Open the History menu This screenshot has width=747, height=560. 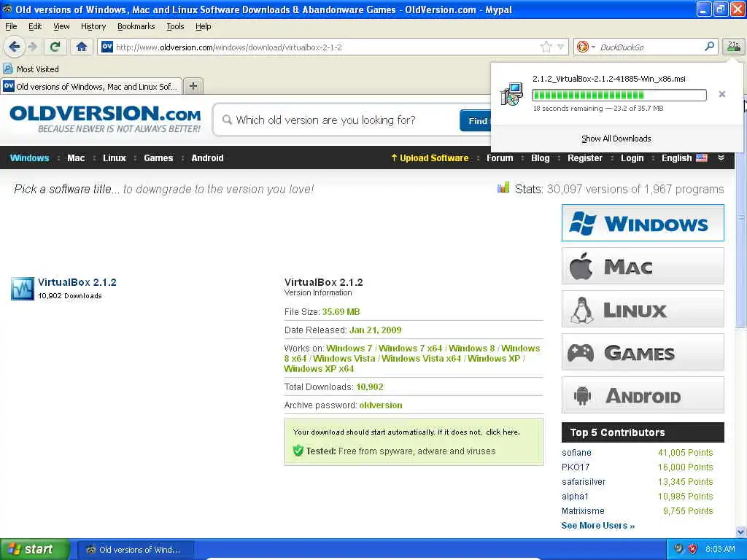(93, 26)
